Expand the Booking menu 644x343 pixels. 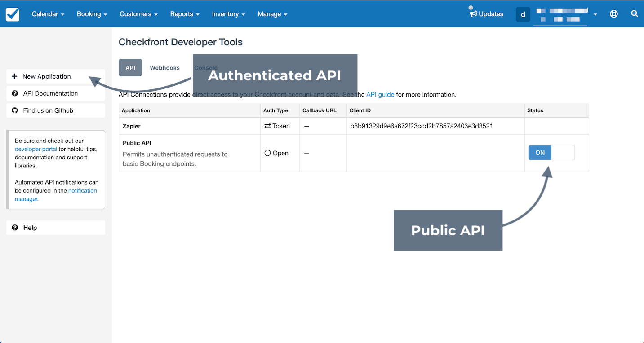click(92, 14)
